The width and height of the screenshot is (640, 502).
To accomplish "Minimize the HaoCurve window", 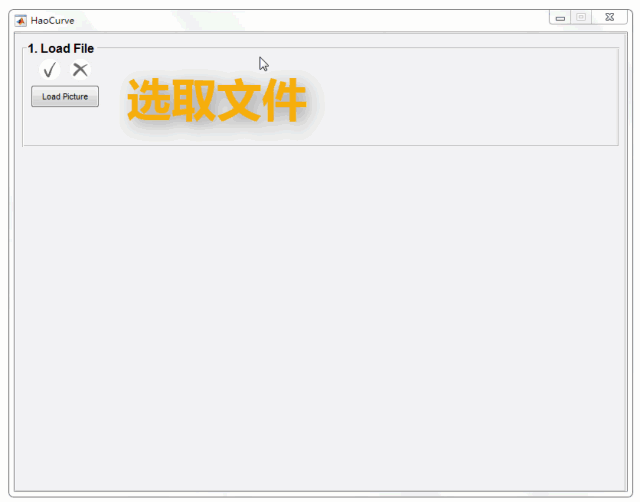I will pos(560,18).
